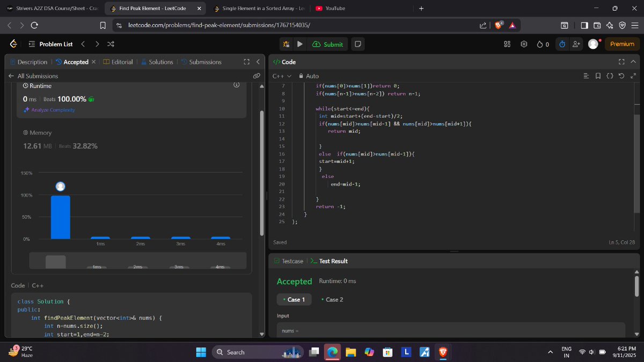Click the green Submit button
Image resolution: width=644 pixels, height=362 pixels.
(x=327, y=44)
